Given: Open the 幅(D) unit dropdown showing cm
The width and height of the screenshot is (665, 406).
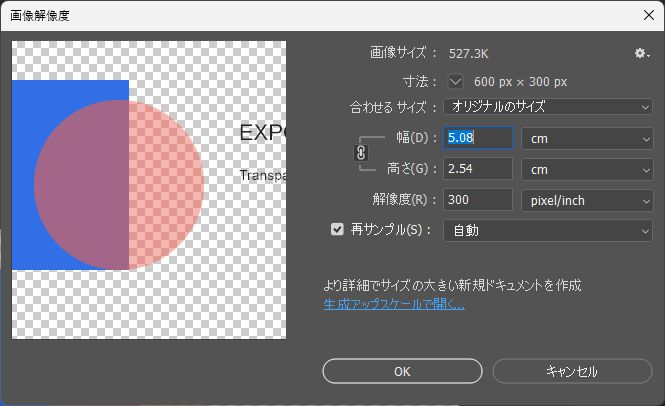Looking at the screenshot, I should pos(587,138).
